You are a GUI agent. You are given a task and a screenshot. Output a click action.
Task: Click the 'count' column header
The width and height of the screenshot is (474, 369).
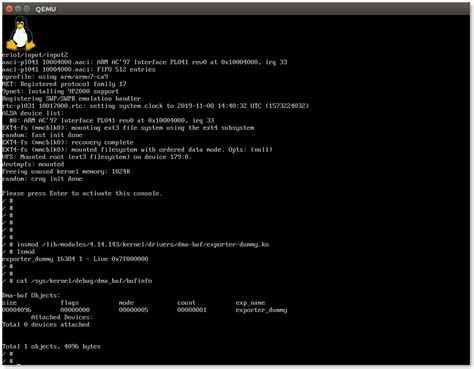pyautogui.click(x=186, y=303)
